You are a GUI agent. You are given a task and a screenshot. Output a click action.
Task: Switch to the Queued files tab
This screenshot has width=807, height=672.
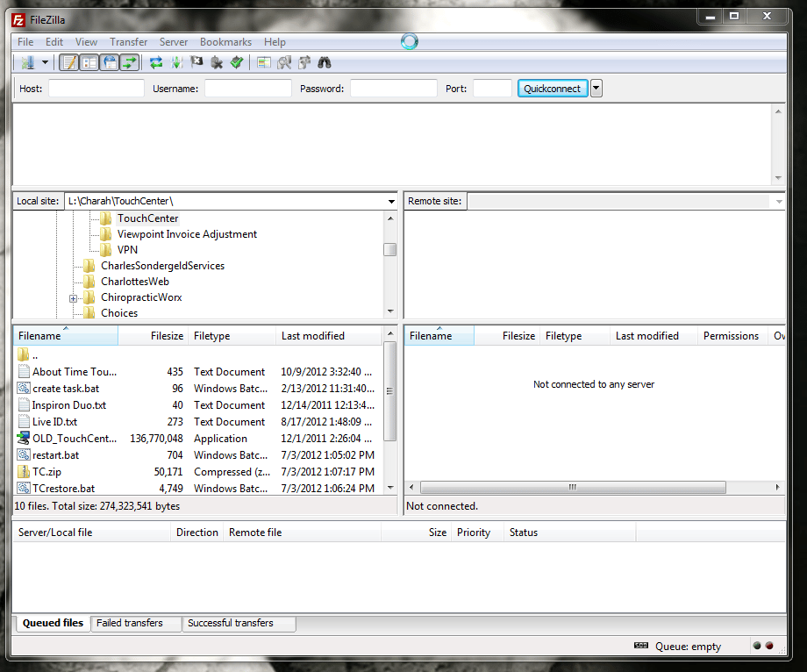53,623
